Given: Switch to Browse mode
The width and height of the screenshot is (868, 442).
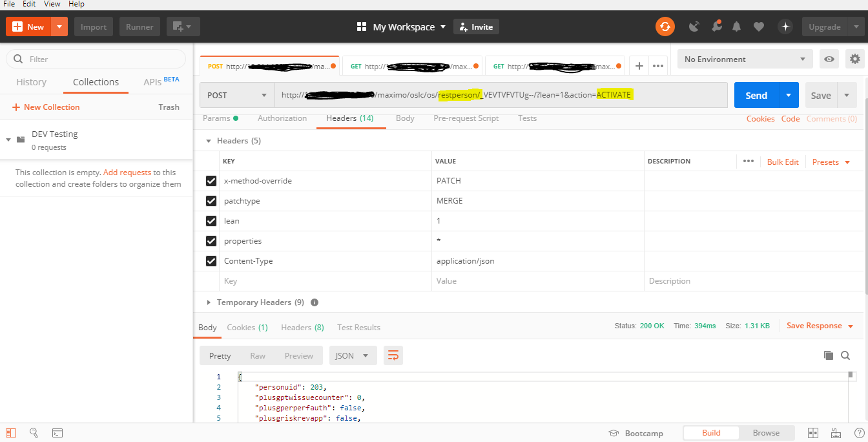Looking at the screenshot, I should pos(766,433).
